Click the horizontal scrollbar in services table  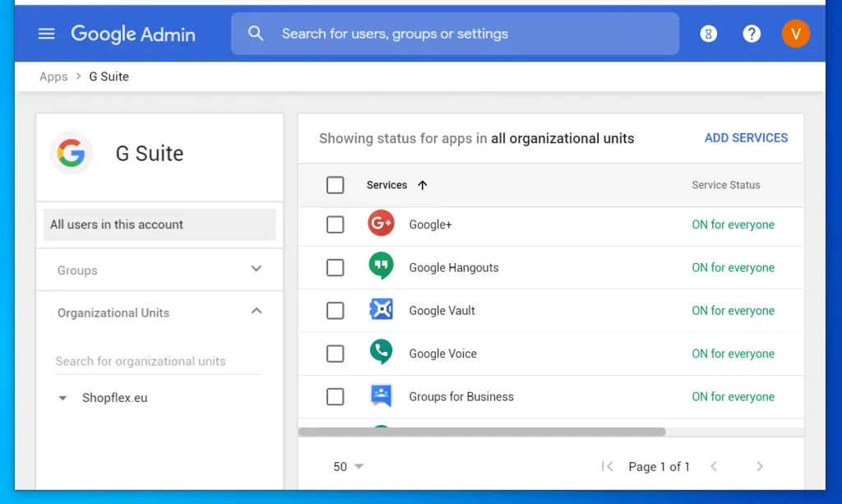click(x=481, y=432)
